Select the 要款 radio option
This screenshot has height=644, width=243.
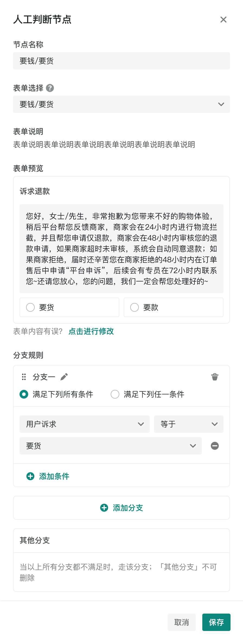(x=135, y=307)
